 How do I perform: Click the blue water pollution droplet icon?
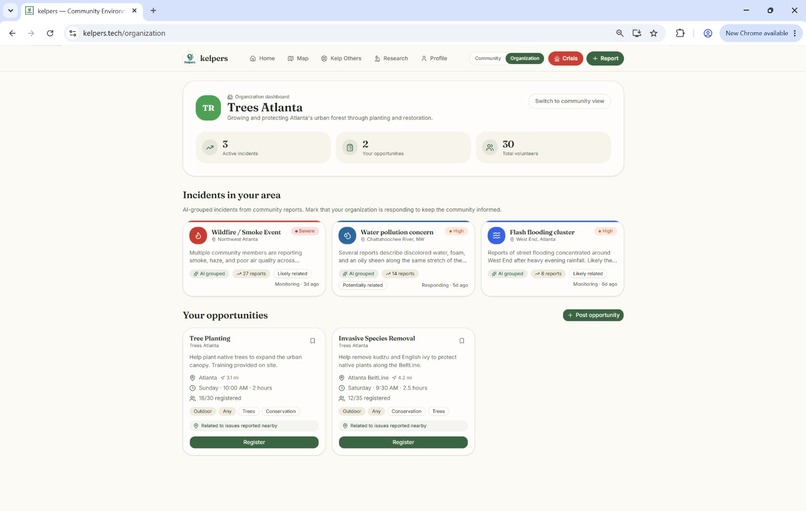pyautogui.click(x=347, y=235)
